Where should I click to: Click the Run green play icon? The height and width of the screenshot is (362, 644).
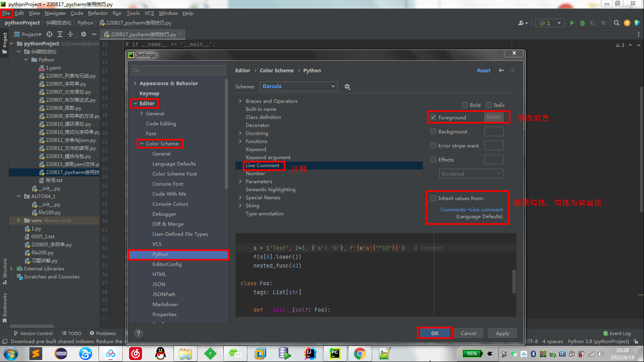572,23
